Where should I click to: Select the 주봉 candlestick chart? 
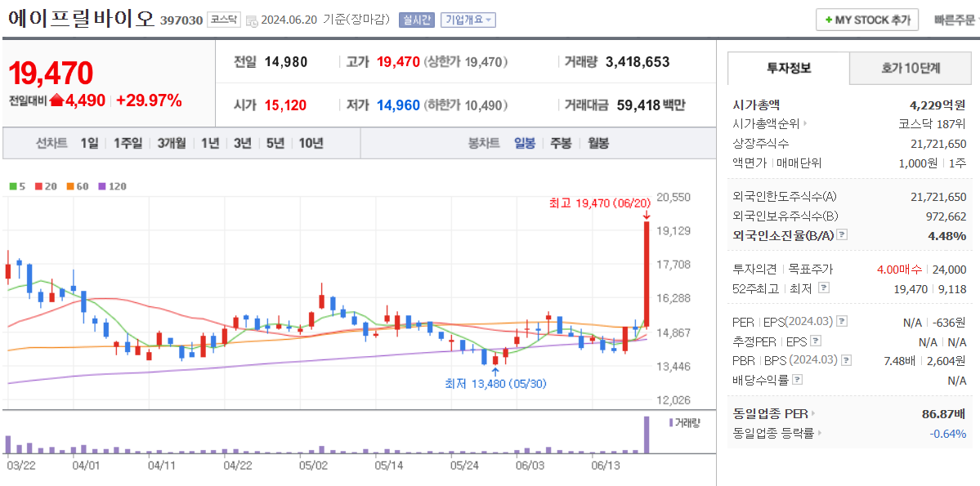pyautogui.click(x=561, y=143)
